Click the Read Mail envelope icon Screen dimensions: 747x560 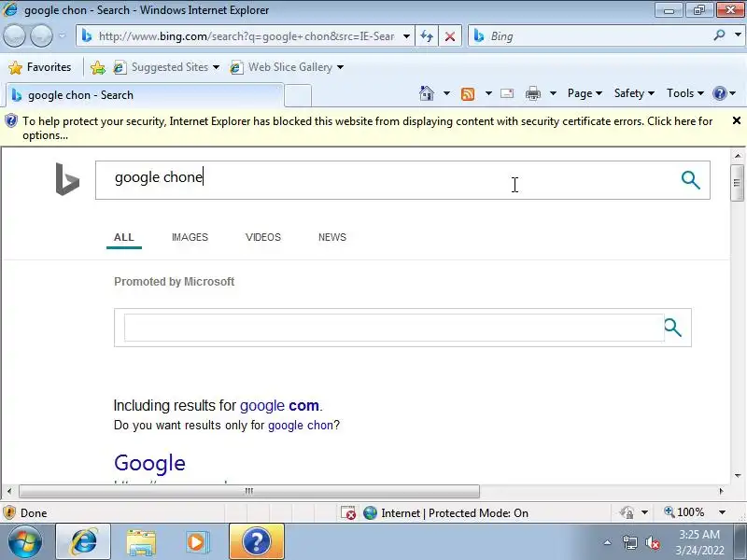[x=507, y=93]
